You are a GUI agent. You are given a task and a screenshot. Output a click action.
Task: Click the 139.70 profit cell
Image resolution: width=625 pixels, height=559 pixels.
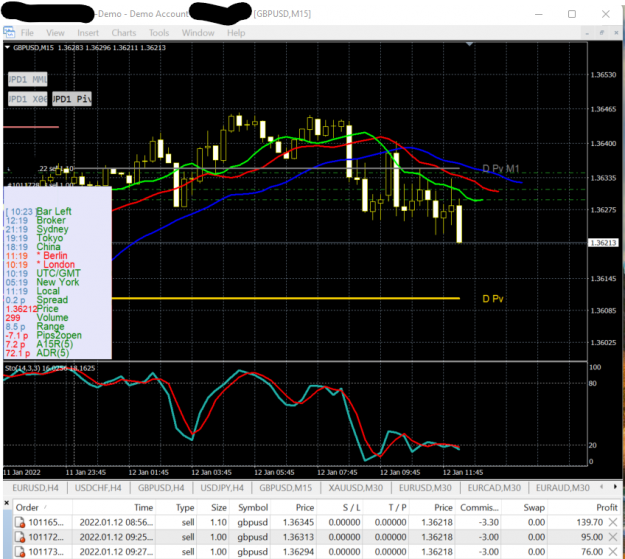[x=590, y=522]
